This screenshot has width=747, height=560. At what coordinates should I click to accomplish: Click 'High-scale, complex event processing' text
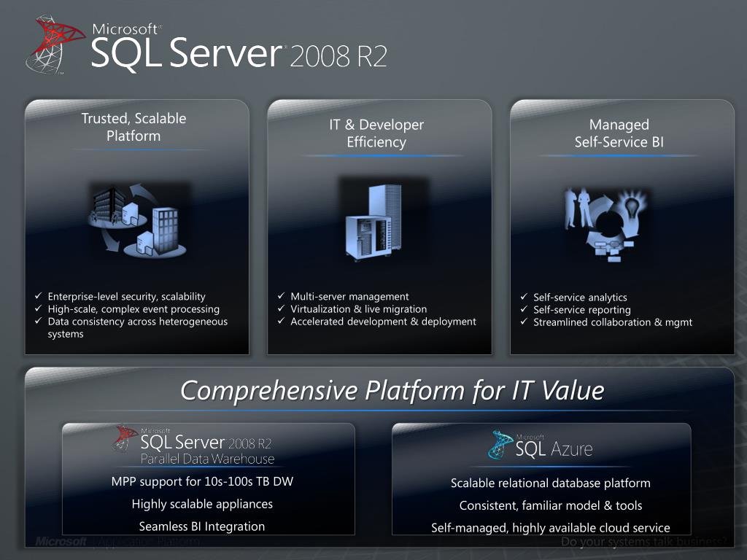point(134,309)
